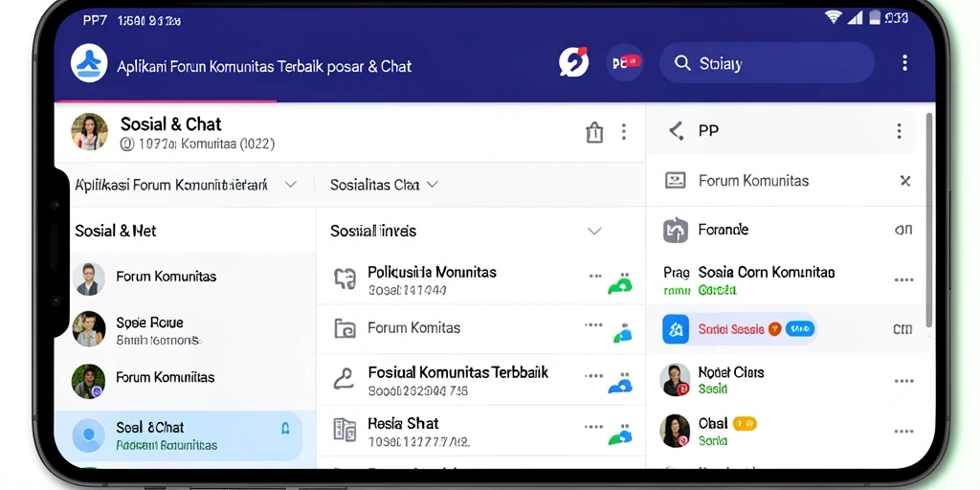
Task: Open more options for Sosia Corn Komunitas
Action: [x=904, y=279]
